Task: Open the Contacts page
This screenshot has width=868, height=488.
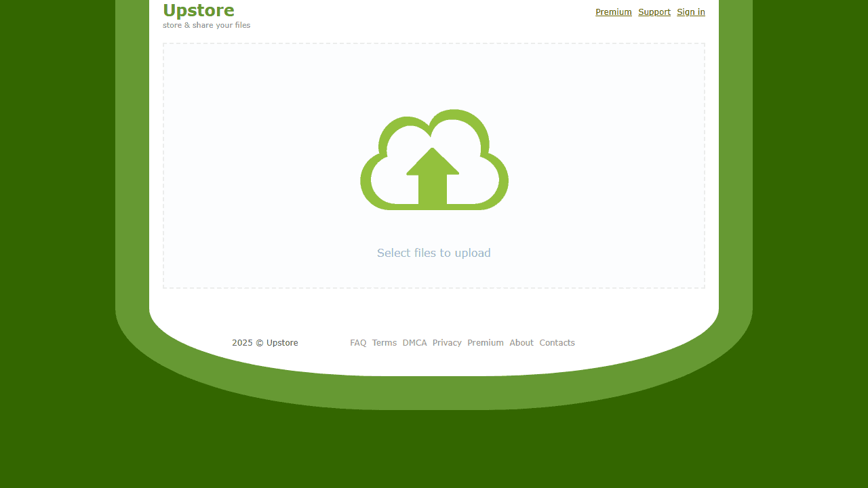Action: pos(557,342)
